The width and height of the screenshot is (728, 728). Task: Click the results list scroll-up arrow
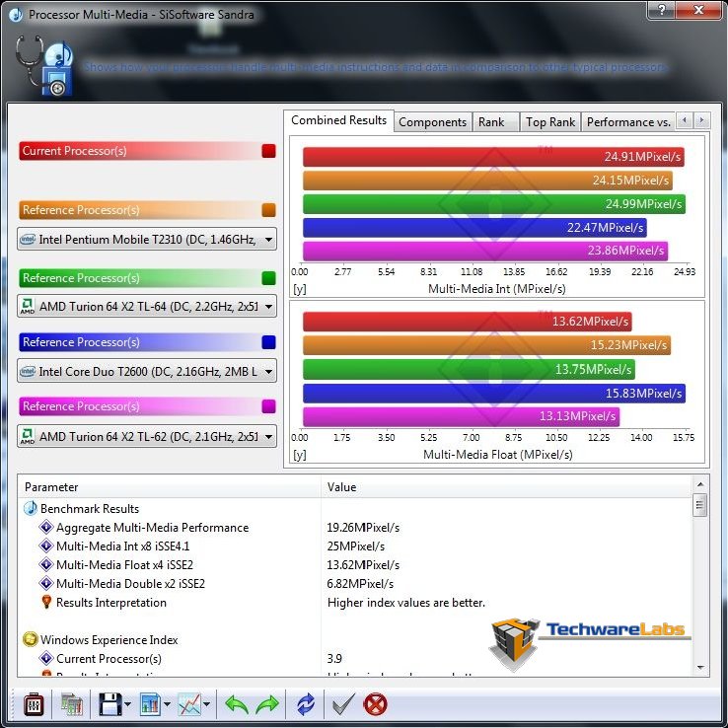tap(700, 484)
